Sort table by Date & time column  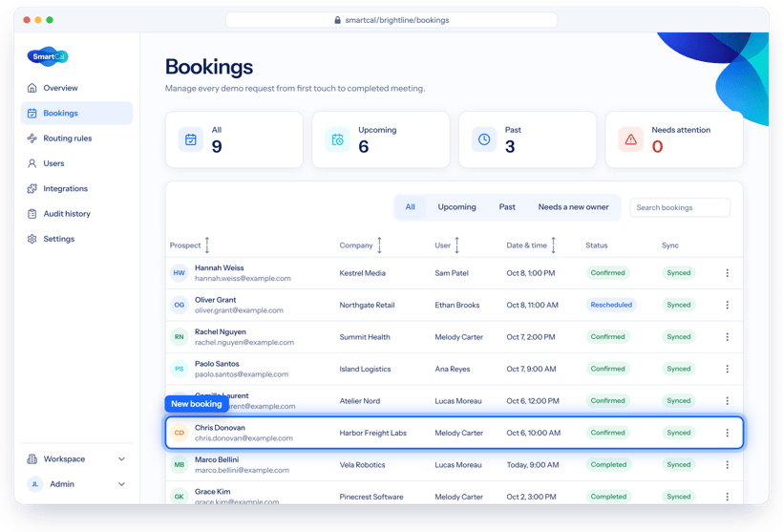coord(553,245)
